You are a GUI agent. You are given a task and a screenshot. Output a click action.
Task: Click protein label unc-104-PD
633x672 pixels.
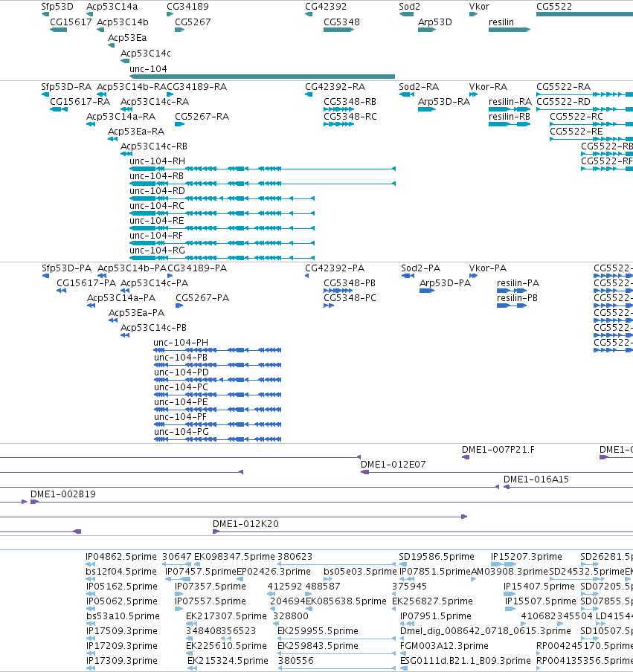pyautogui.click(x=181, y=372)
